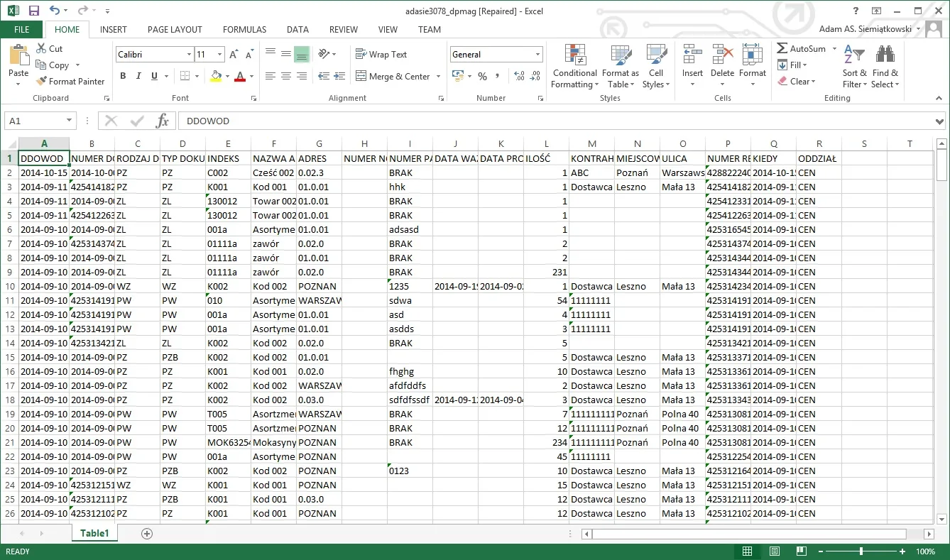Open the font size 11 dropdown
Image resolution: width=950 pixels, height=560 pixels.
point(220,55)
